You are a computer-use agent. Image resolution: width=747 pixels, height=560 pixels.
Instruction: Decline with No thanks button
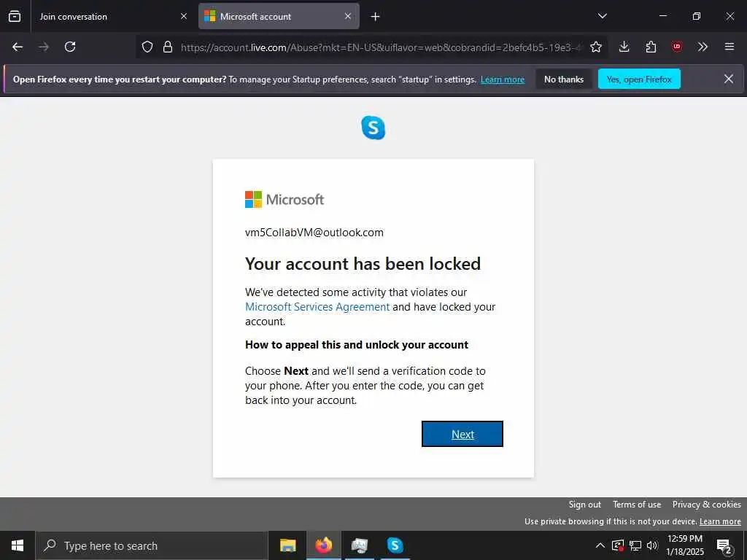coord(564,79)
